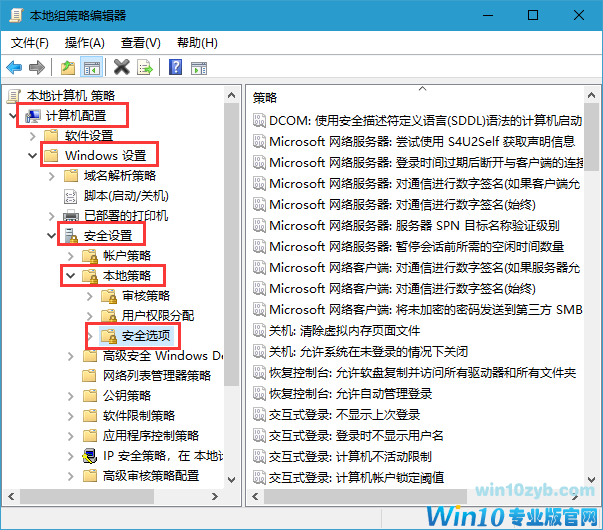Expand the 域名解析策略 node
Screen dimensions: 603x530
(52, 176)
